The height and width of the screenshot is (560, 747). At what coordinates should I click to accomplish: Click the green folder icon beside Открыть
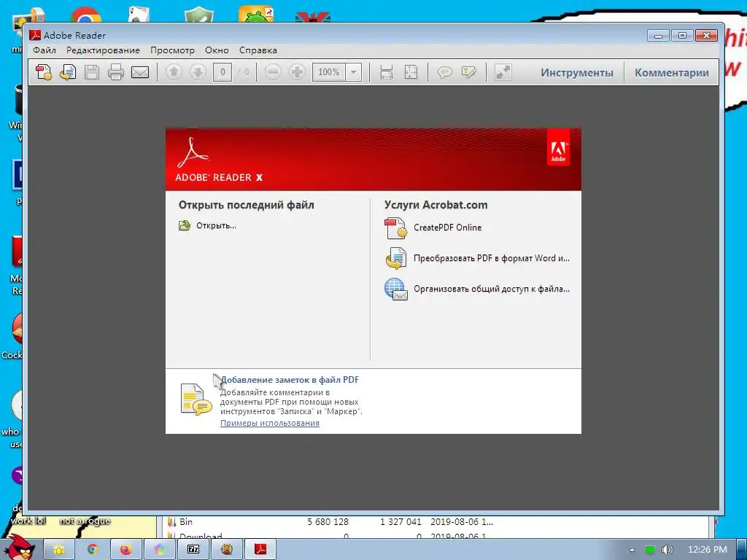pyautogui.click(x=185, y=225)
